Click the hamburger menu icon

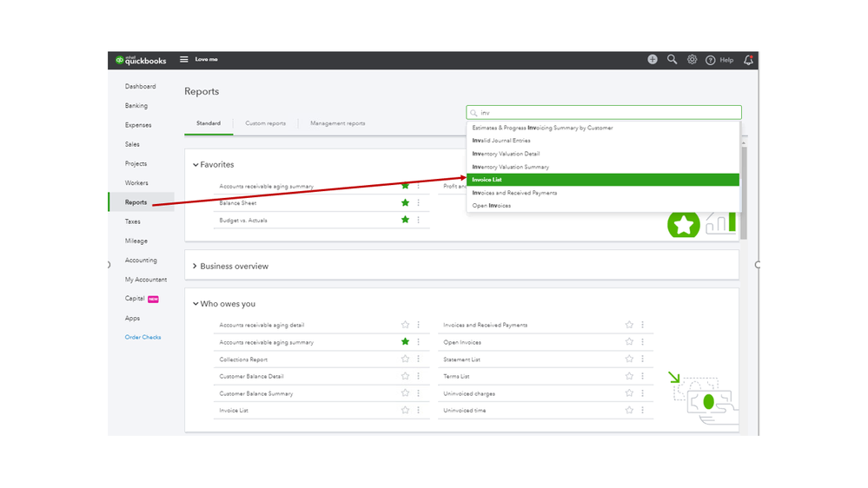click(184, 59)
